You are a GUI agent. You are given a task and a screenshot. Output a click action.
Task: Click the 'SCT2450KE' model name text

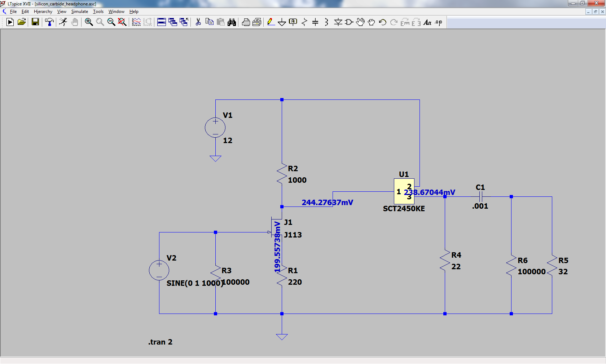(x=404, y=209)
